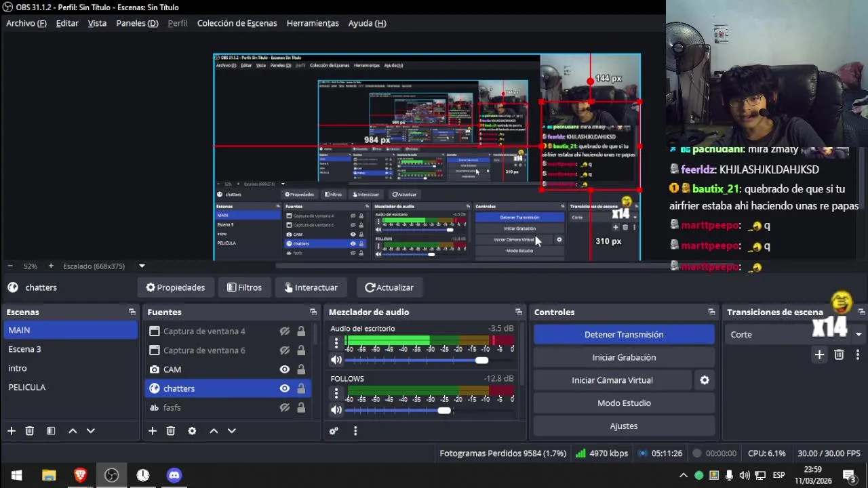This screenshot has width=868, height=488.
Task: Toggle lock on Captura de ventana 4
Action: [x=301, y=331]
